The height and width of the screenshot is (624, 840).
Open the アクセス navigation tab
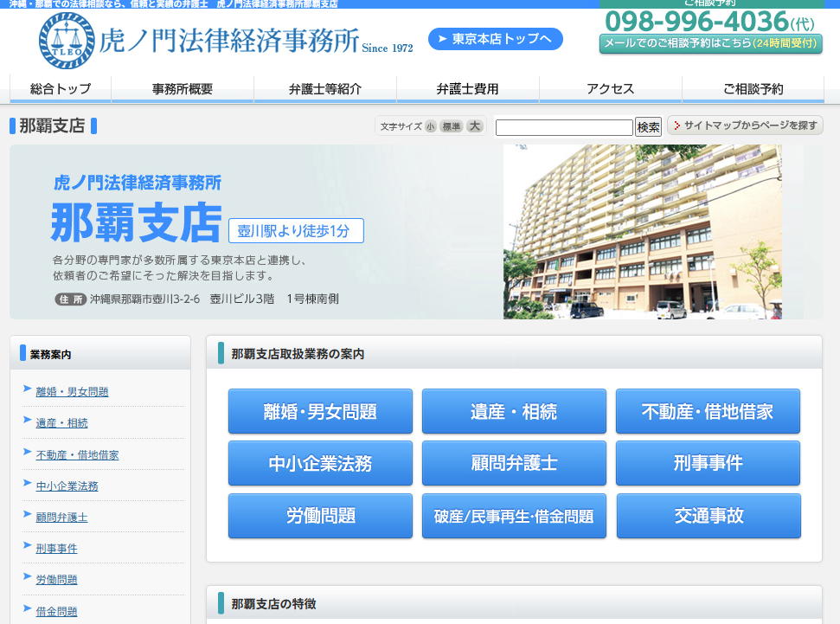pos(609,89)
